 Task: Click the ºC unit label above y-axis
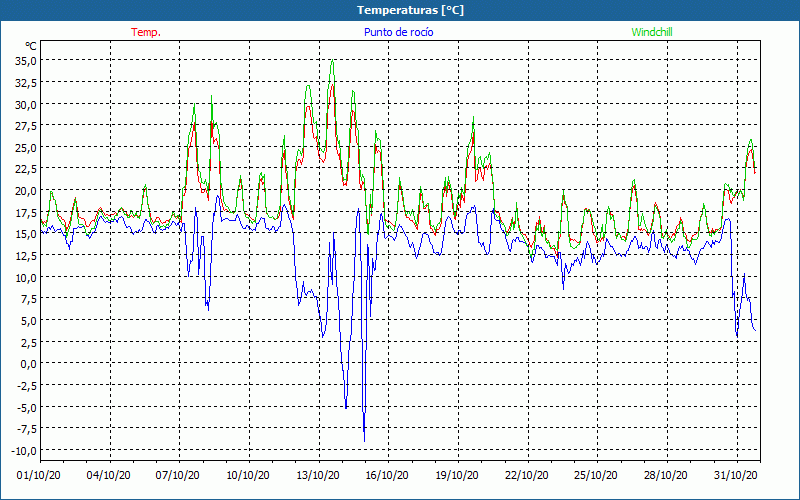point(30,46)
